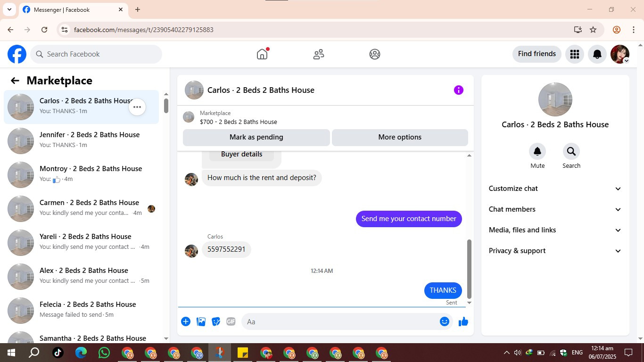Select the Messenger | Facebook browser tab
Viewport: 644px width, 362px height.
pos(73,9)
